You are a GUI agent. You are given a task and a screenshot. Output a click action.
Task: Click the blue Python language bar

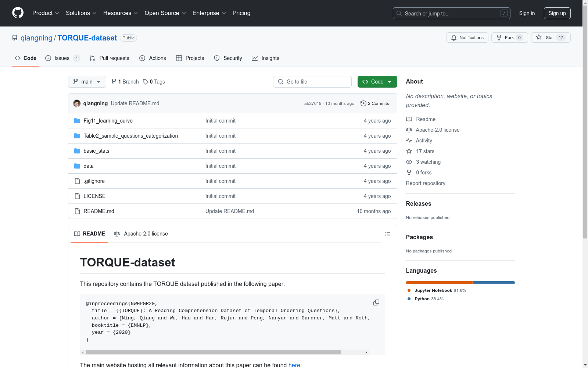(x=494, y=283)
